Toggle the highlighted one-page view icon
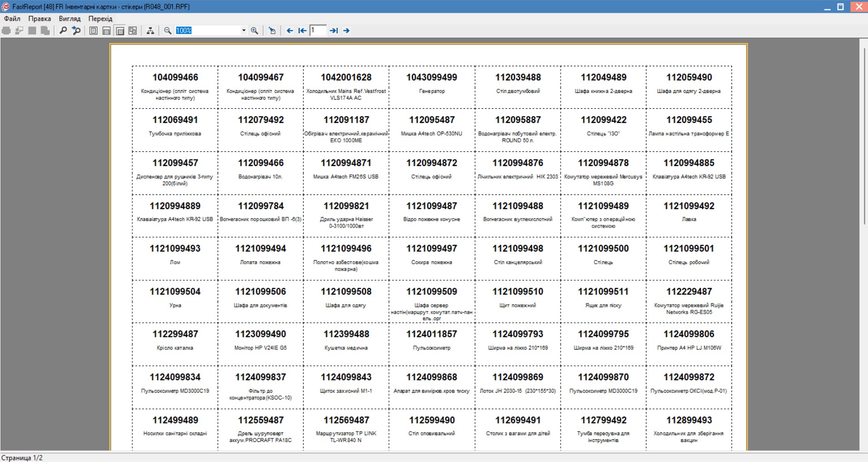This screenshot has width=868, height=462. click(120, 30)
